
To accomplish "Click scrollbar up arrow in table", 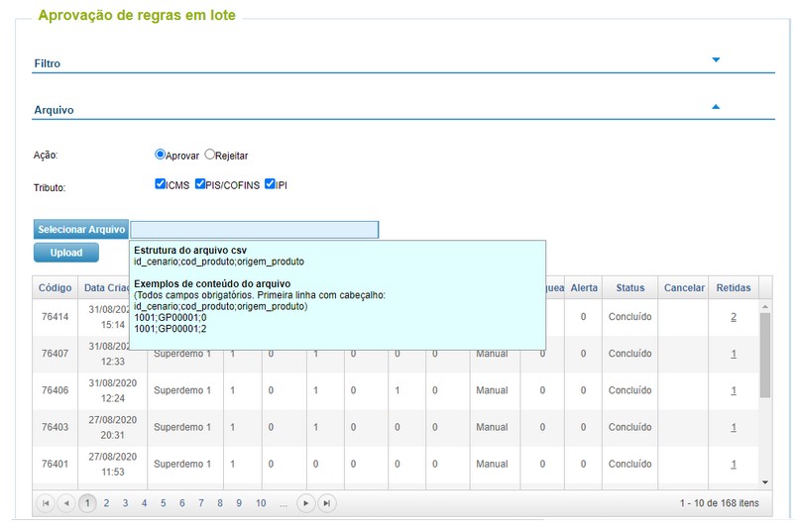I will click(x=764, y=306).
